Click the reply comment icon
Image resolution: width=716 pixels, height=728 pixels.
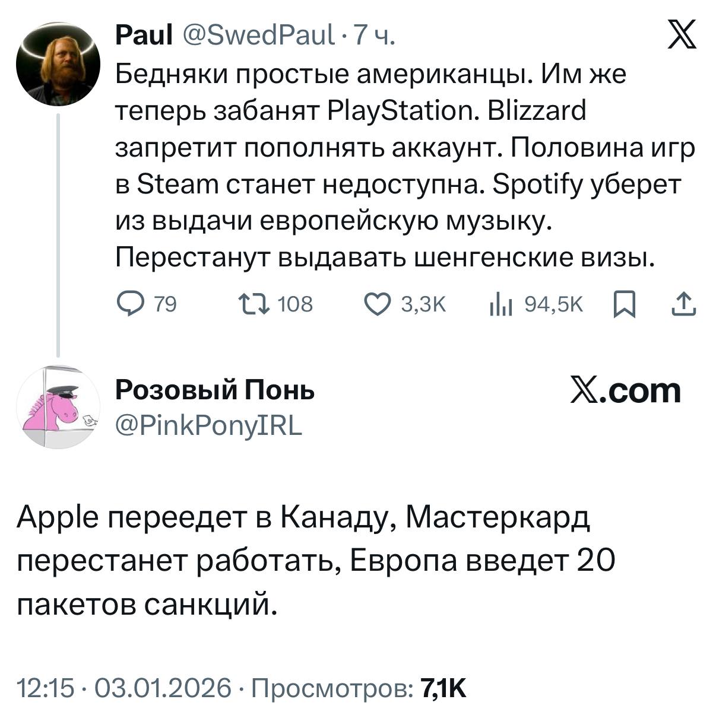point(129,304)
